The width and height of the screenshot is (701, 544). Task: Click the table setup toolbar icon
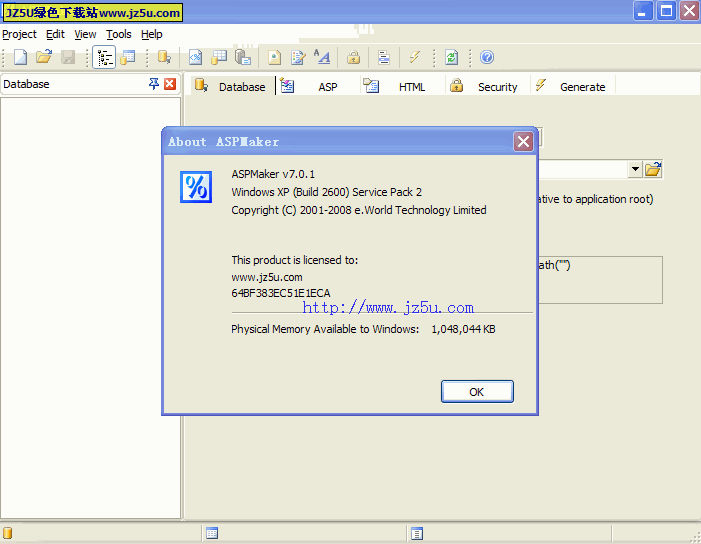click(219, 57)
